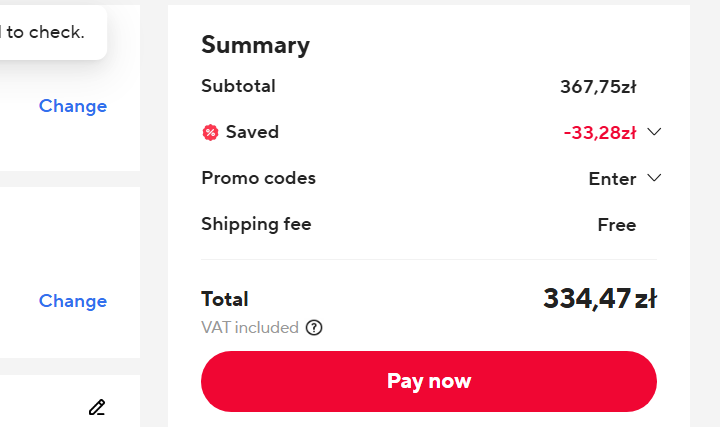Click the VAT included help question mark
Image resolution: width=720 pixels, height=427 pixels.
pyautogui.click(x=314, y=327)
